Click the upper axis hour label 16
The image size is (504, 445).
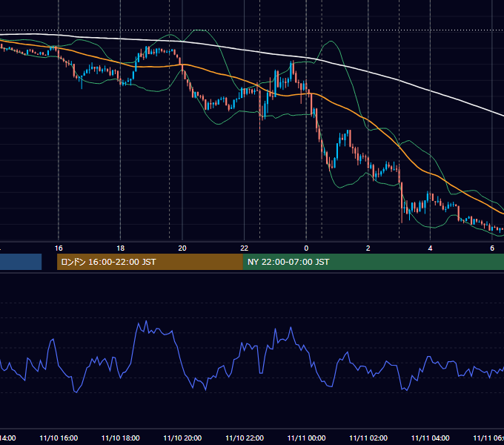click(x=59, y=248)
